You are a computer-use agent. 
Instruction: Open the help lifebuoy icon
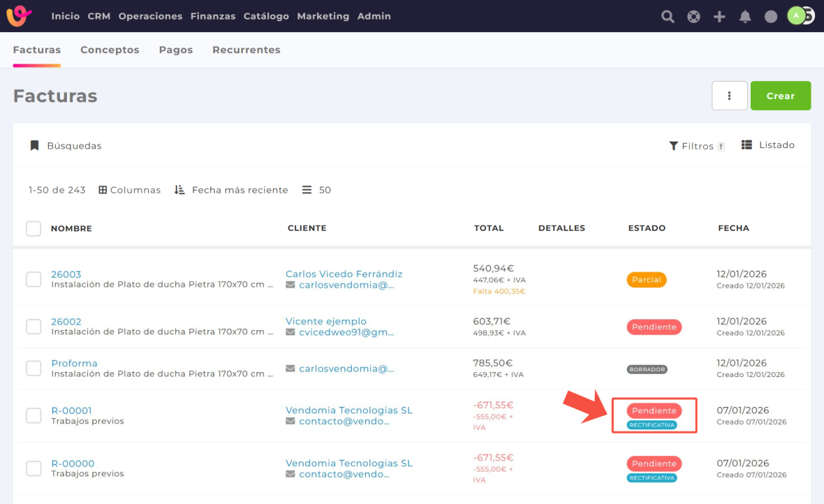click(693, 16)
